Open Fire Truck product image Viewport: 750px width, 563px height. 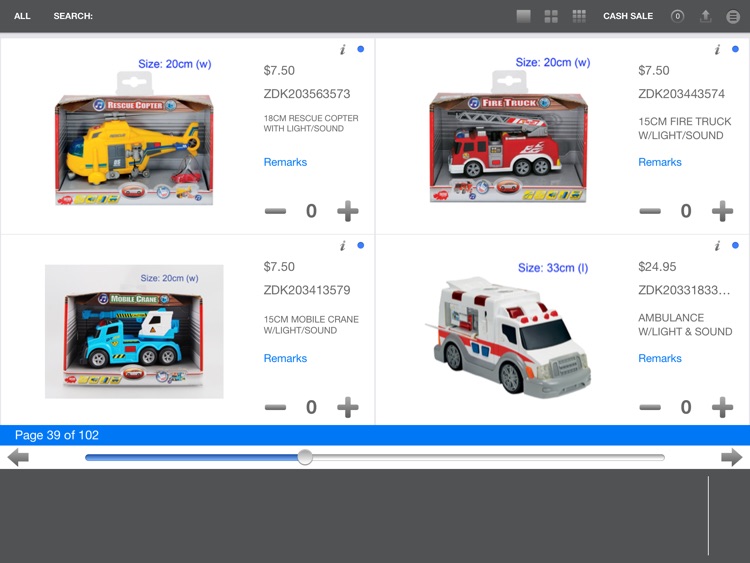pos(508,136)
